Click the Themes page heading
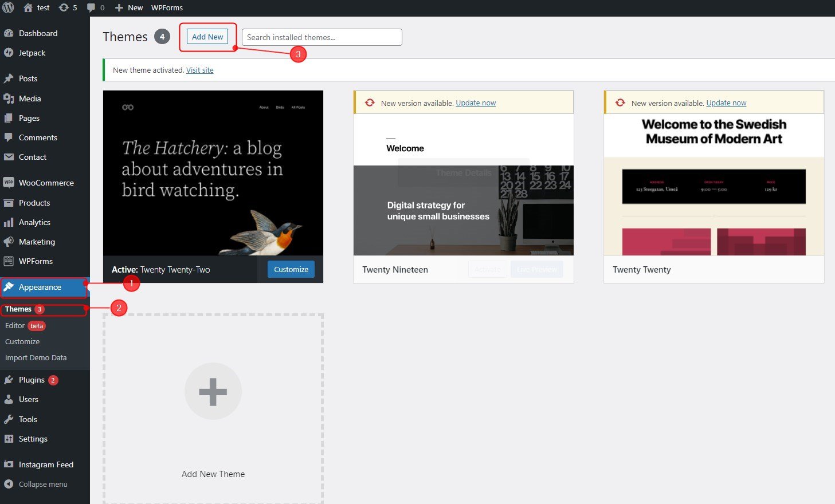This screenshot has width=835, height=504. pyautogui.click(x=125, y=37)
